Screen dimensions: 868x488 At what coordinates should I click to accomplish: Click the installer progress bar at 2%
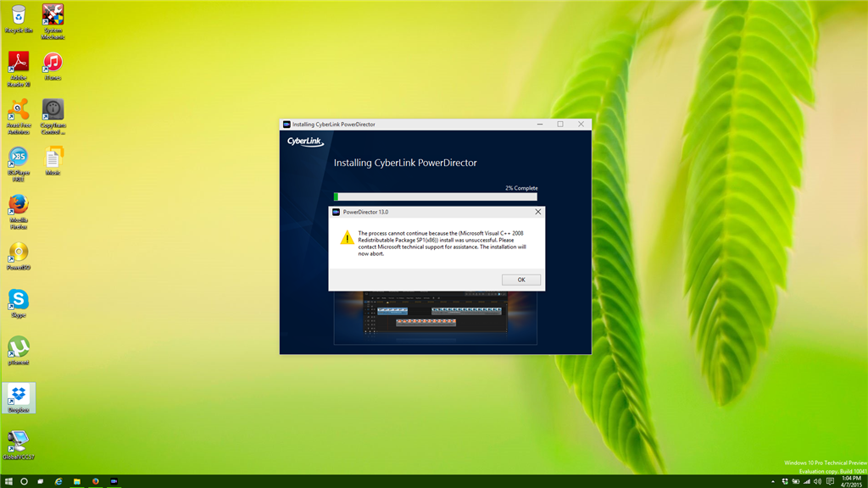tap(435, 197)
